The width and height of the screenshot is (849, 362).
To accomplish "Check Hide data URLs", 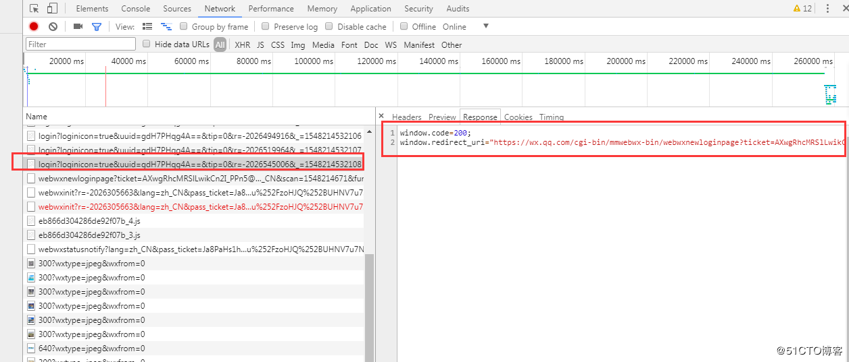I will 146,44.
